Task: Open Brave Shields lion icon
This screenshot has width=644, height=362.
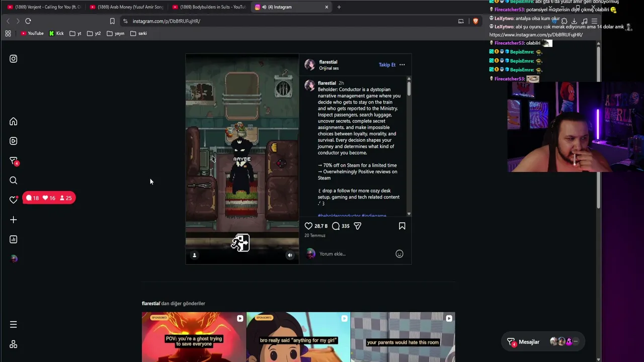Action: (x=475, y=21)
